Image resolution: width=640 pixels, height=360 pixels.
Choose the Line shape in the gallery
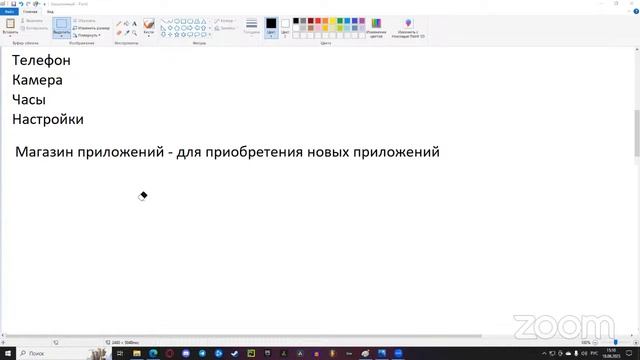point(163,21)
